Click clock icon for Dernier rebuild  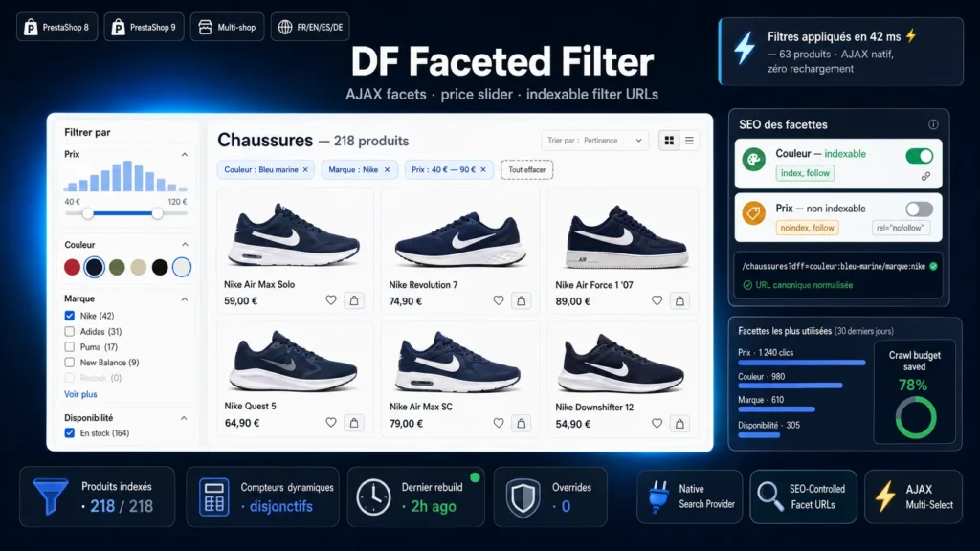[373, 497]
